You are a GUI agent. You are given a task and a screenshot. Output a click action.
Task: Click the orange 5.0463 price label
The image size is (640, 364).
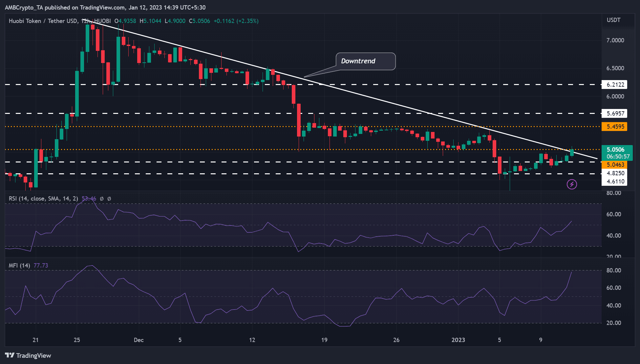click(x=614, y=165)
